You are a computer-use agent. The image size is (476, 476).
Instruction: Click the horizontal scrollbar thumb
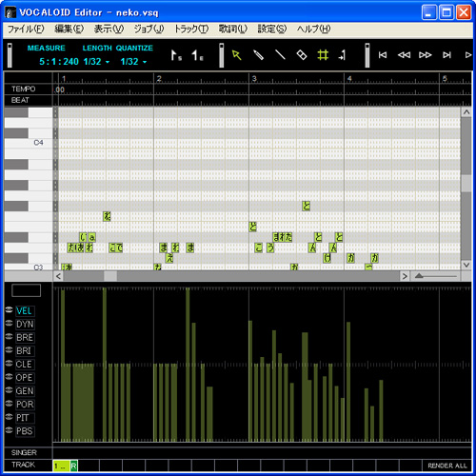coord(110,276)
